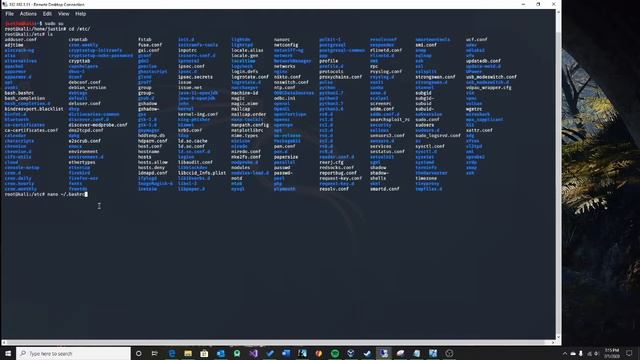Viewport: 640px width, 360px height.
Task: Open the Actions menu
Action: tap(28, 13)
